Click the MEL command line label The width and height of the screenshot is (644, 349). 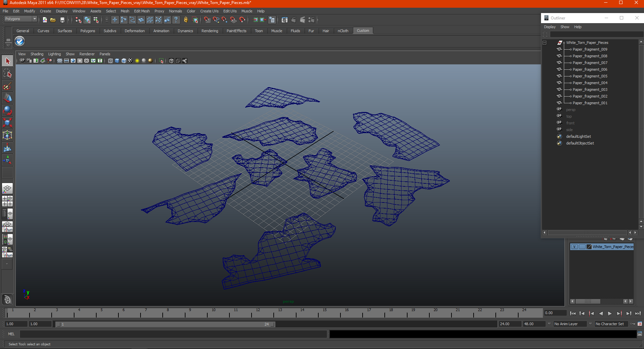11,334
